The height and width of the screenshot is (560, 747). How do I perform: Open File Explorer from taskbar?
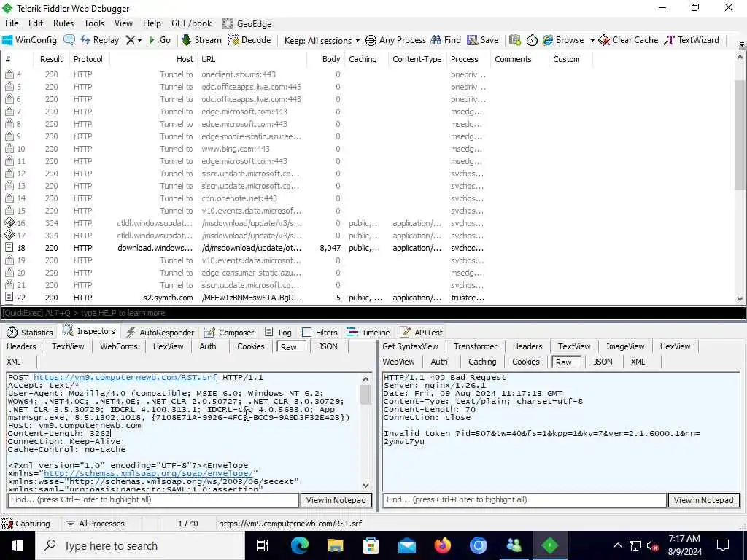(336, 545)
